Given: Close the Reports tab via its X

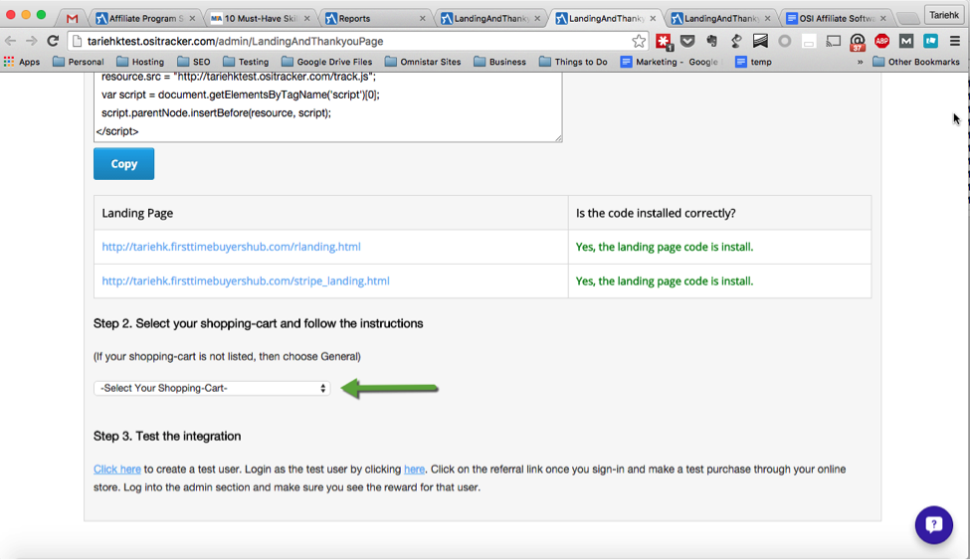Looking at the screenshot, I should click(x=423, y=19).
